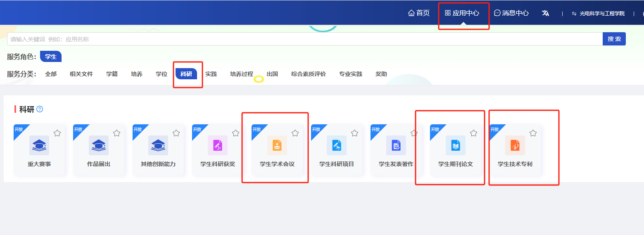This screenshot has height=235, width=644.
Task: Open the 重大赛事 app icon
Action: coord(39,145)
